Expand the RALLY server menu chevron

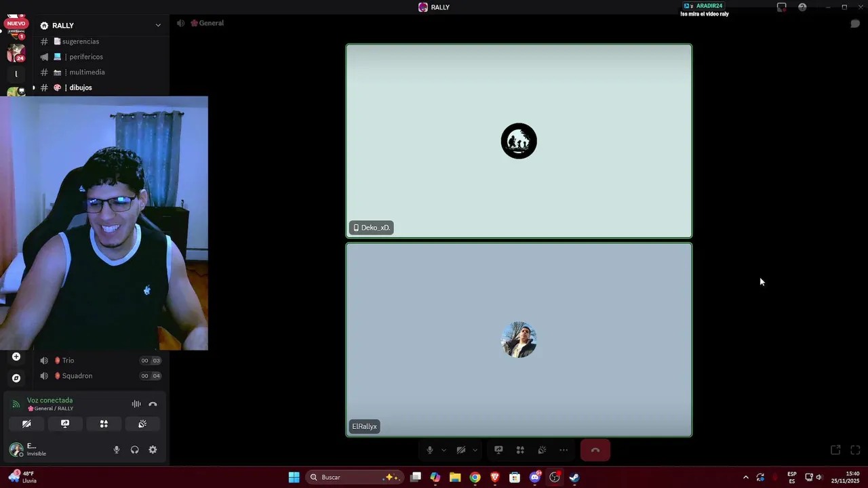(x=158, y=26)
